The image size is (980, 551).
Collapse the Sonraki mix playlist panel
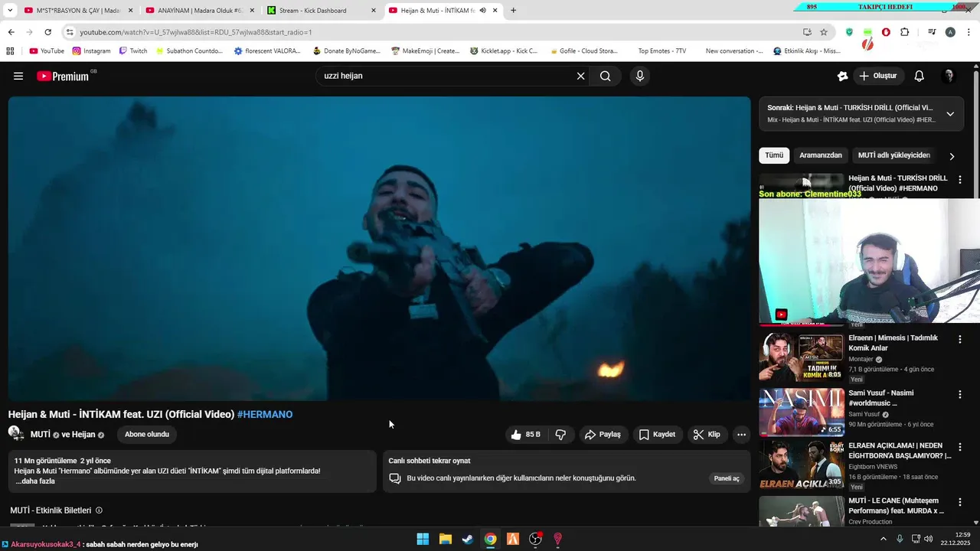point(950,114)
